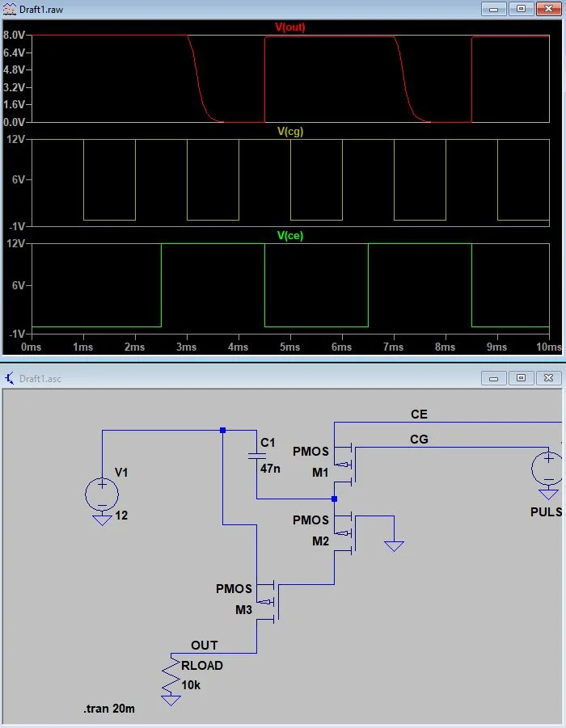
Task: Click the 8.0V axis label of V(out)
Action: 14,35
